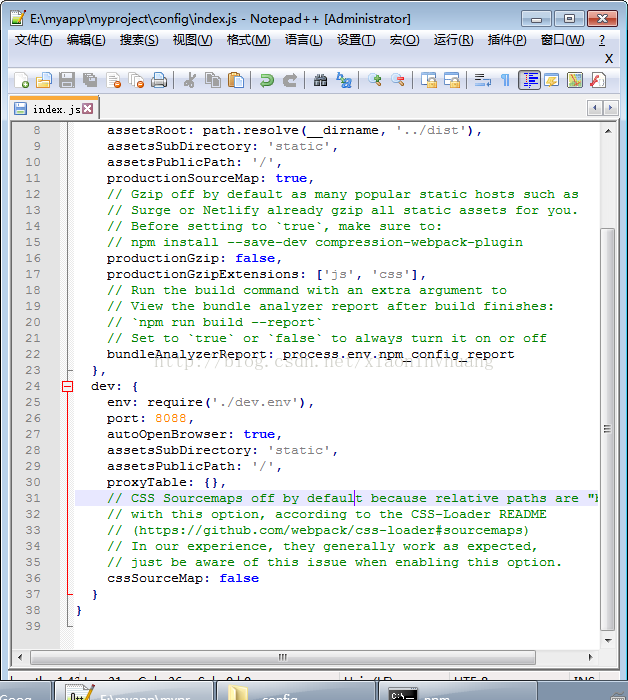The height and width of the screenshot is (700, 628).
Task: Click the vertical scrollbar down arrow
Action: pyautogui.click(x=608, y=641)
